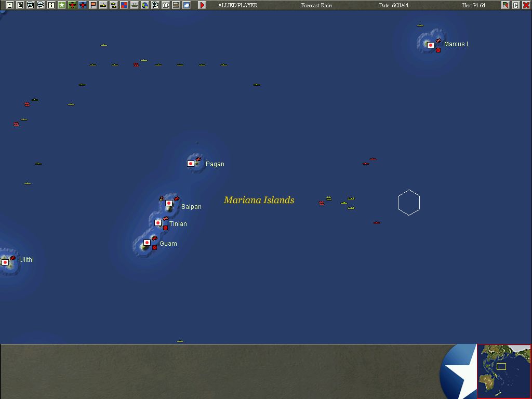Click the red airfield icon at Guam
Image resolution: width=532 pixels, height=399 pixels.
[x=155, y=238]
